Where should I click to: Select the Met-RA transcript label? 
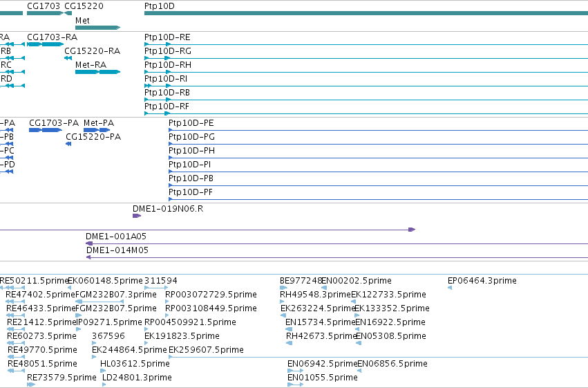click(x=91, y=65)
